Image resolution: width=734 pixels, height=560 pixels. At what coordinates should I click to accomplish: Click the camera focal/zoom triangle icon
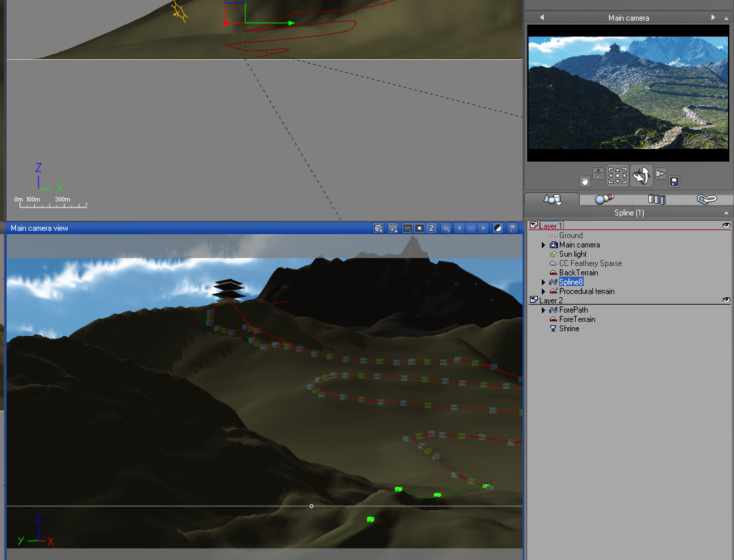tap(660, 174)
